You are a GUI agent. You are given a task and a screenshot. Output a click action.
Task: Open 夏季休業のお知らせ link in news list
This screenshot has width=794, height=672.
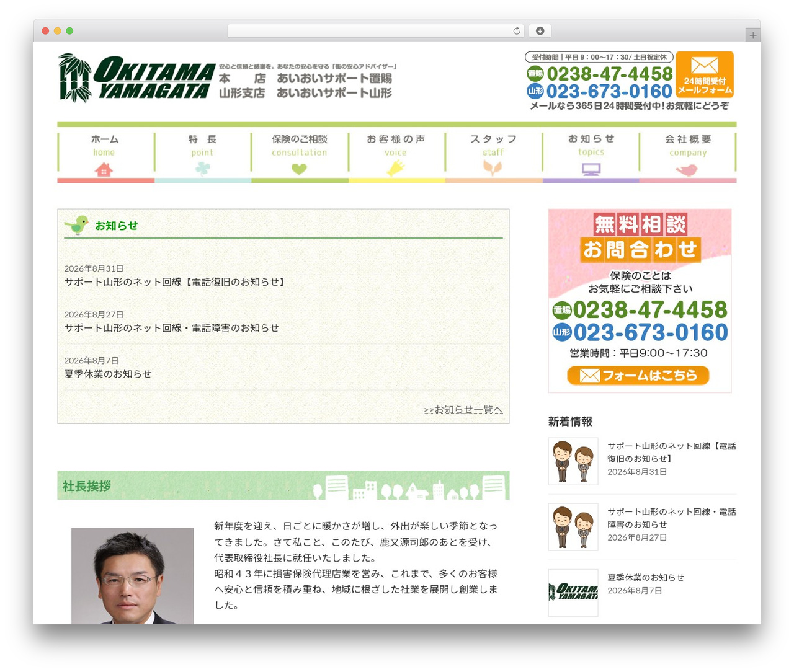108,374
